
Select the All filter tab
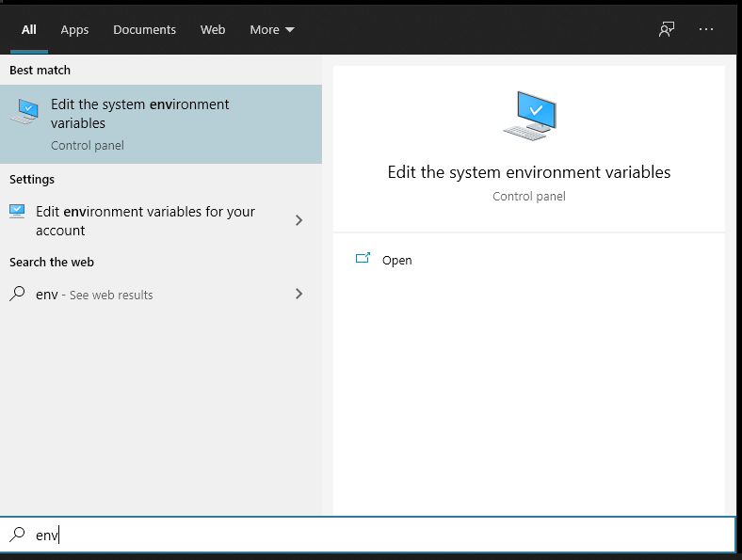tap(28, 29)
